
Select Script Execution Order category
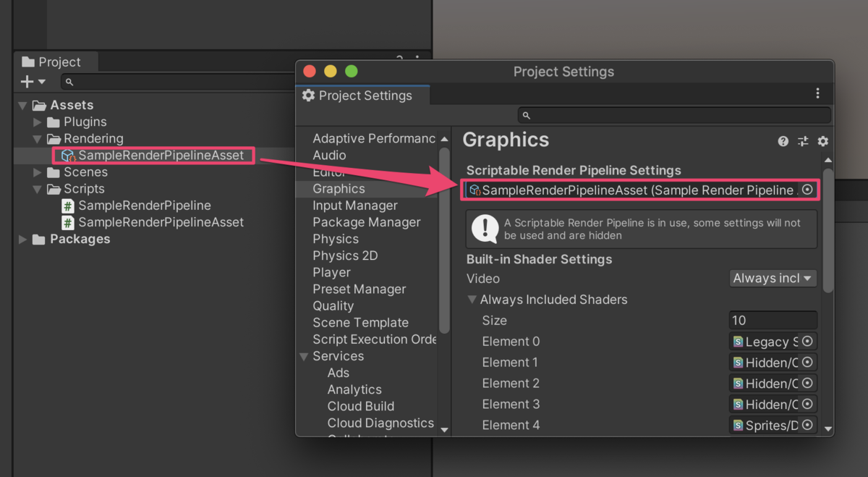tap(375, 339)
